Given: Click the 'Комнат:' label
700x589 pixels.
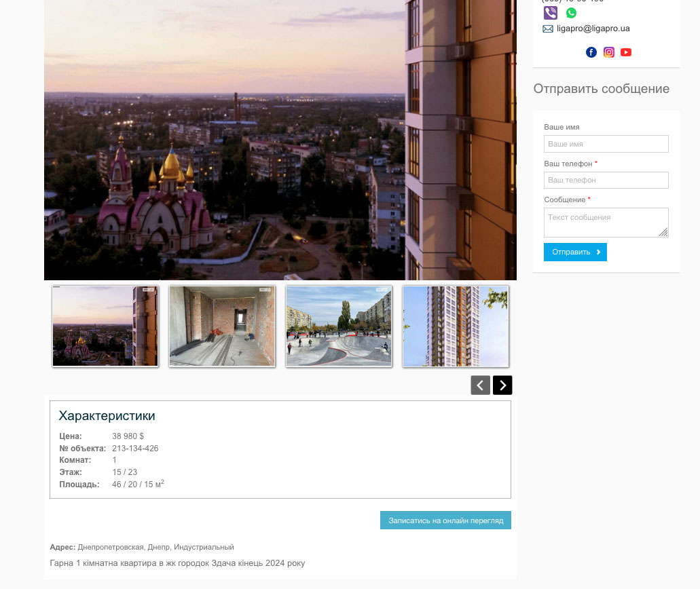Looking at the screenshot, I should [75, 460].
